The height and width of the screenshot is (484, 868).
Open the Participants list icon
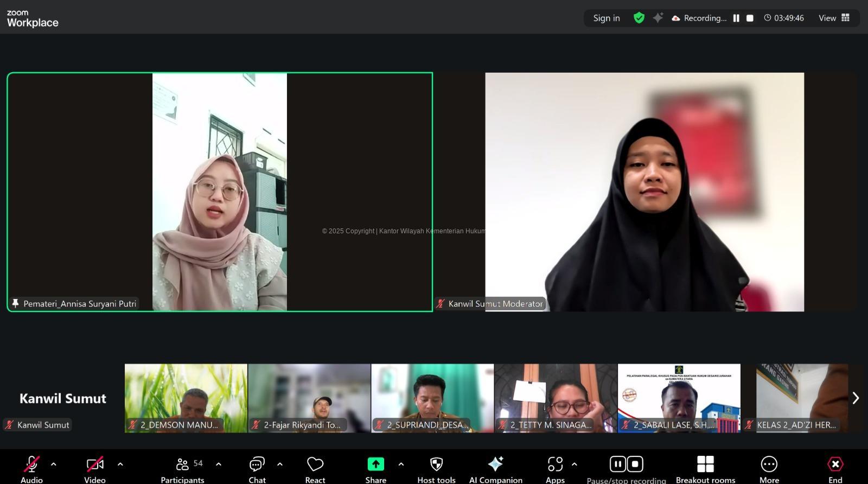(x=182, y=464)
